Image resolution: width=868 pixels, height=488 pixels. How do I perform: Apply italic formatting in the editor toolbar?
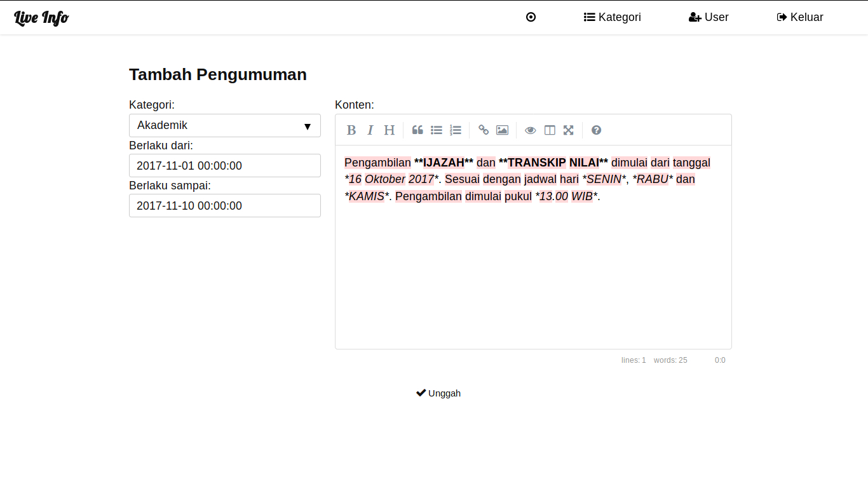[370, 130]
